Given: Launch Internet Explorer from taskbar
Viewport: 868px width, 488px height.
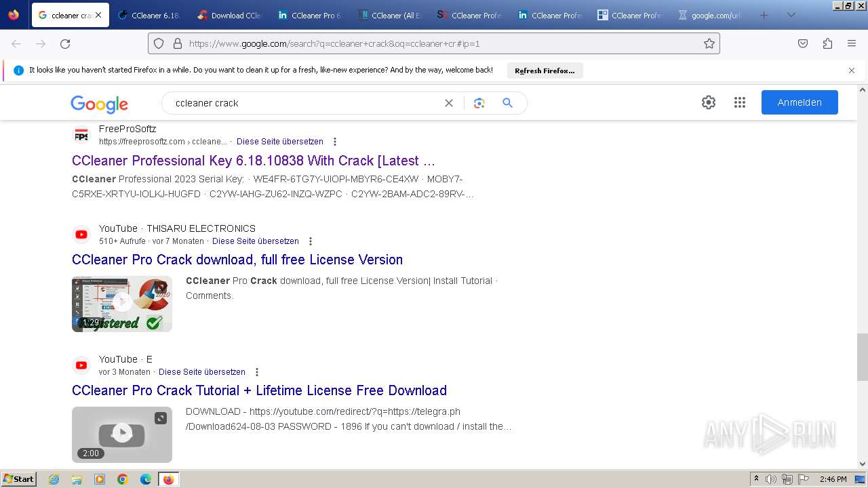Looking at the screenshot, I should 54,479.
